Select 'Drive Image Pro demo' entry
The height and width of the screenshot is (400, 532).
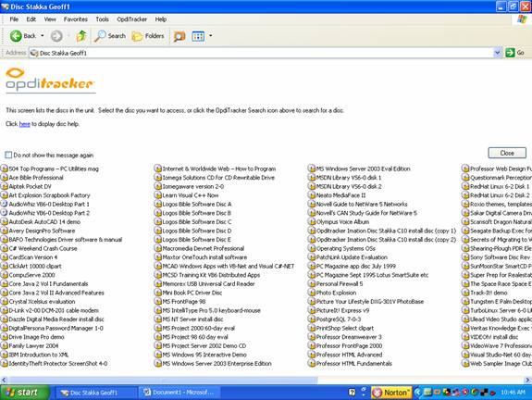(36, 337)
